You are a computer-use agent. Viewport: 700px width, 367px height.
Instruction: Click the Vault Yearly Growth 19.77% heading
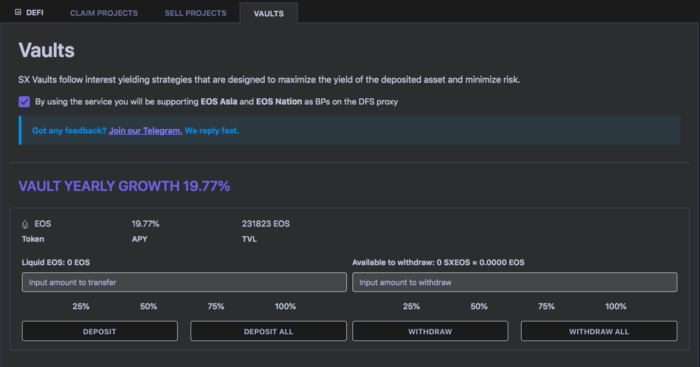(x=124, y=186)
